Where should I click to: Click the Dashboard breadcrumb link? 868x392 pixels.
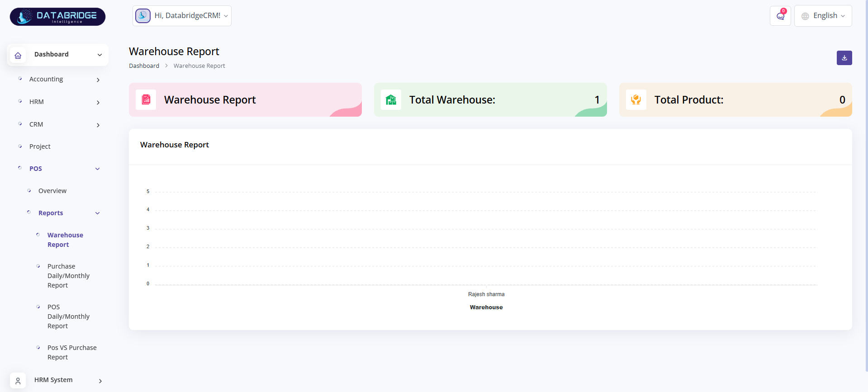(144, 66)
